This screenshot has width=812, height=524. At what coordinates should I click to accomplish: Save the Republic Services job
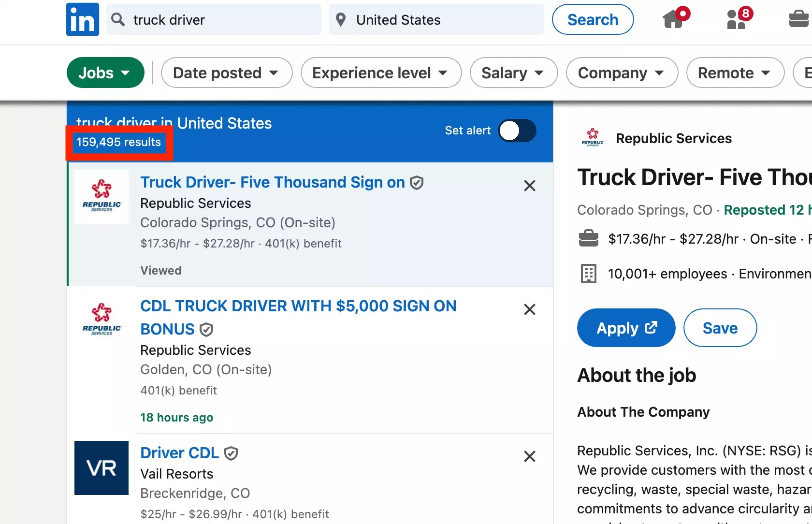720,328
